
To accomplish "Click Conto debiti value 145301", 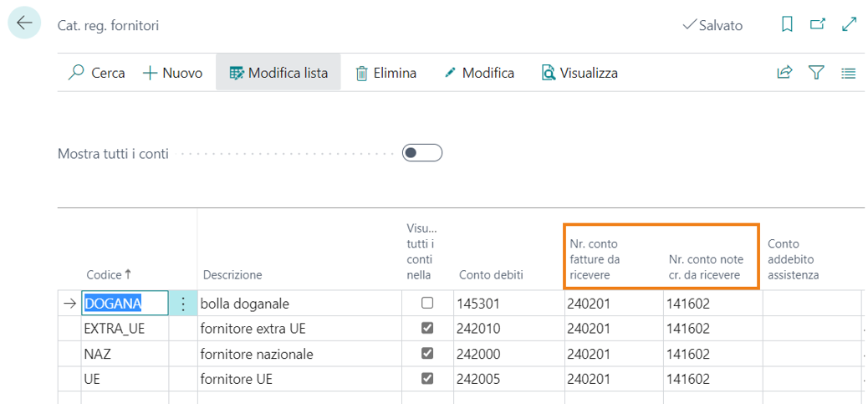I will 509,304.
